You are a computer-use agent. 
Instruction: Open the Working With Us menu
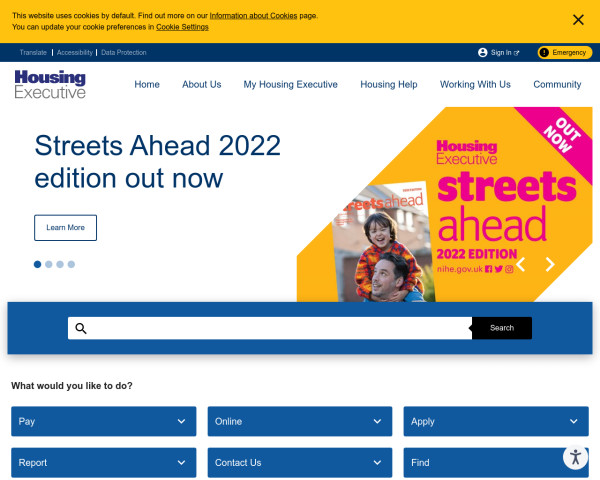point(475,84)
